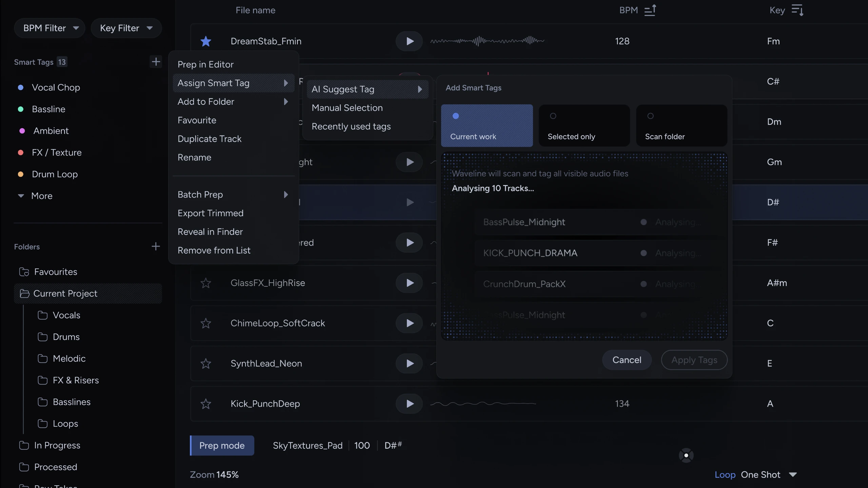
Task: Choose Prep in Editor
Action: [x=205, y=64]
